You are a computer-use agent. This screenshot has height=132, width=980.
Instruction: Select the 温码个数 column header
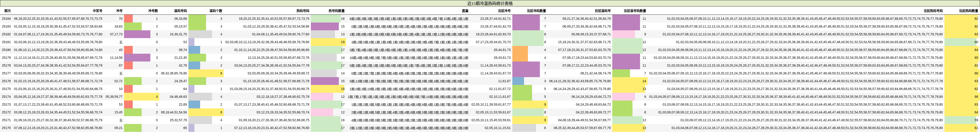pos(216,11)
